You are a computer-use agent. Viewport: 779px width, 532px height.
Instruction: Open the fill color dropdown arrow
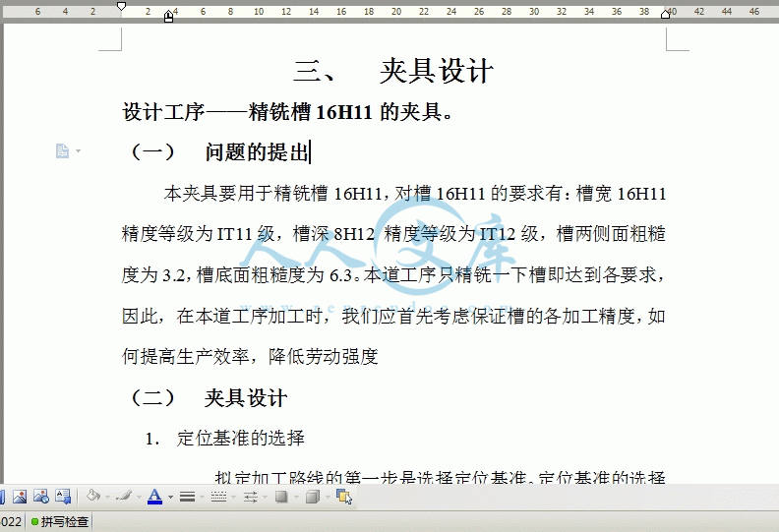click(x=108, y=497)
